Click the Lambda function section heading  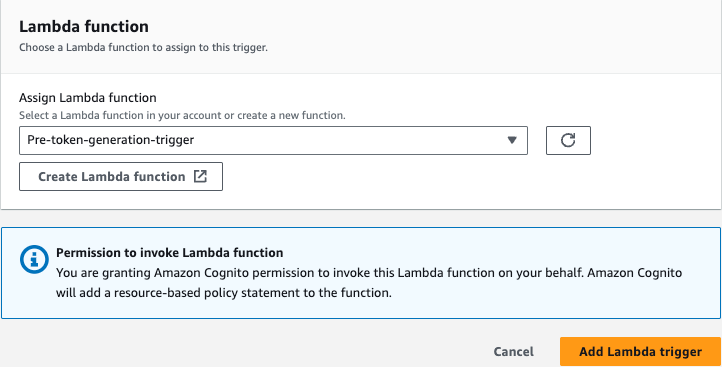click(x=84, y=26)
